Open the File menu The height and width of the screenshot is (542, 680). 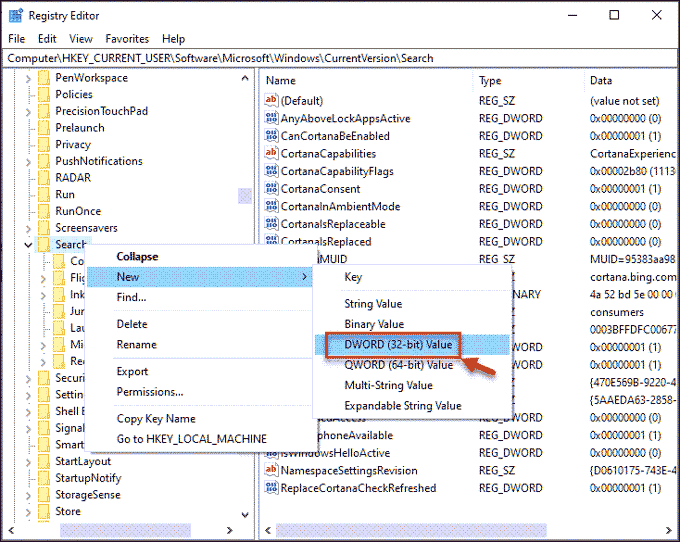coord(16,39)
